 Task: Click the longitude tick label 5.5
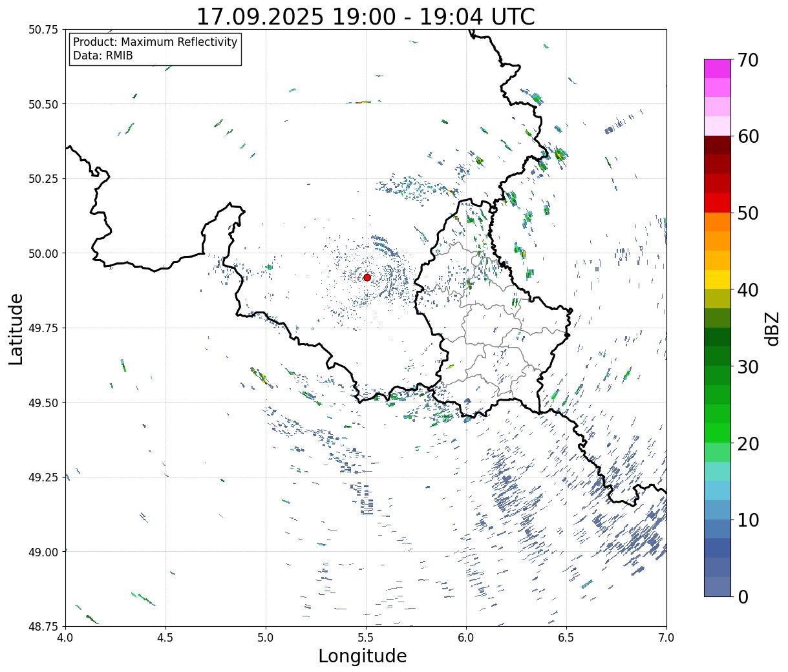(x=366, y=638)
